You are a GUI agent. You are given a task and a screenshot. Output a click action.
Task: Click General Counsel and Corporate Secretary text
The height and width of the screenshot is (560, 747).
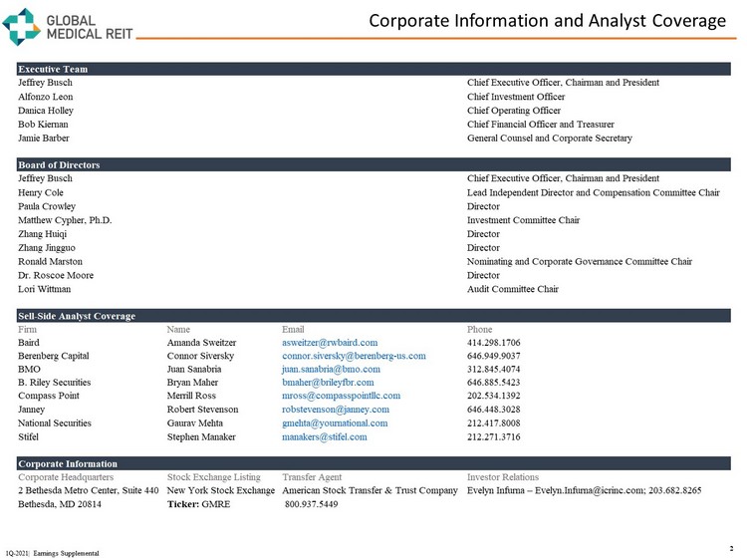tap(549, 139)
